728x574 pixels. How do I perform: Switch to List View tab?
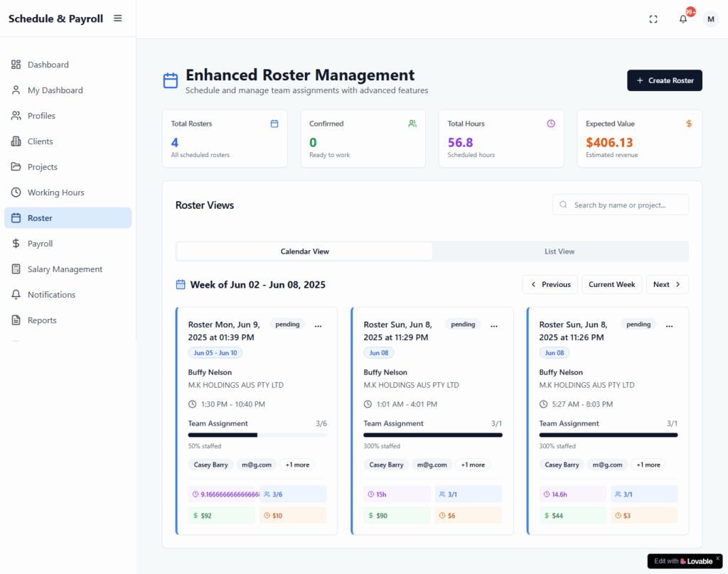pos(560,251)
